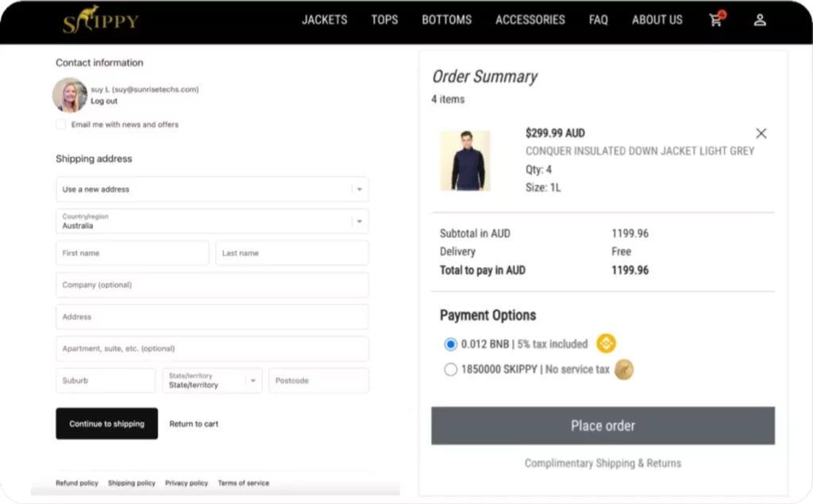
Task: Click the Log out link
Action: pyautogui.click(x=104, y=101)
